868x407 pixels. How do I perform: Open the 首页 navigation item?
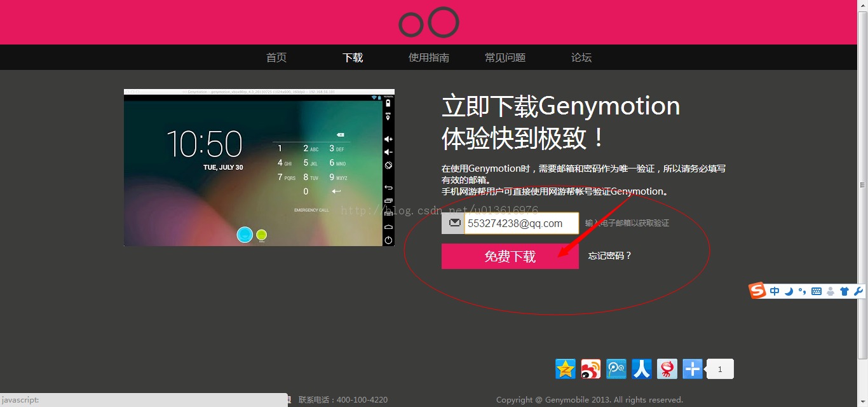(276, 58)
